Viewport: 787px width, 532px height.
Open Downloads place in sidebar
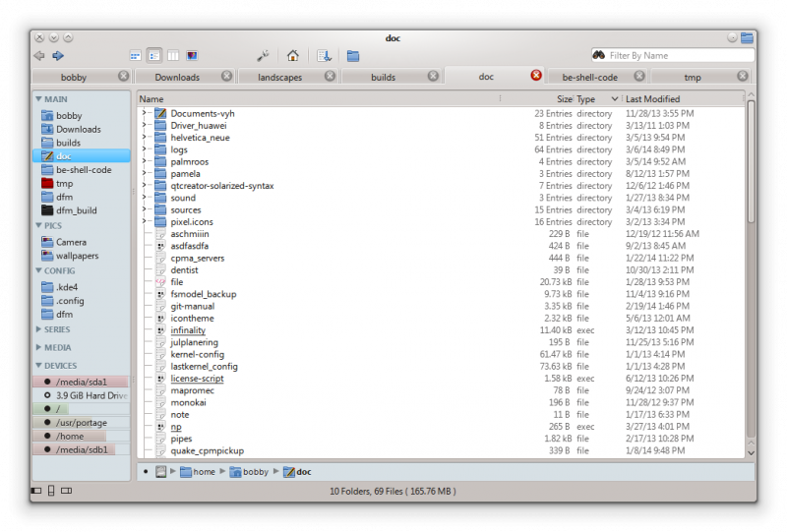(x=82, y=130)
